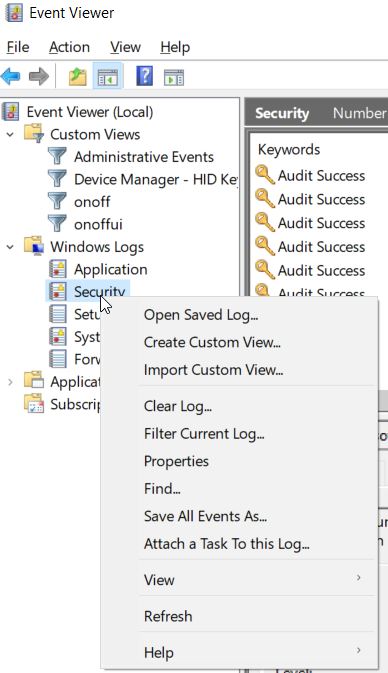This screenshot has width=388, height=673.
Task: Select the onoff custom view label
Action: click(92, 202)
